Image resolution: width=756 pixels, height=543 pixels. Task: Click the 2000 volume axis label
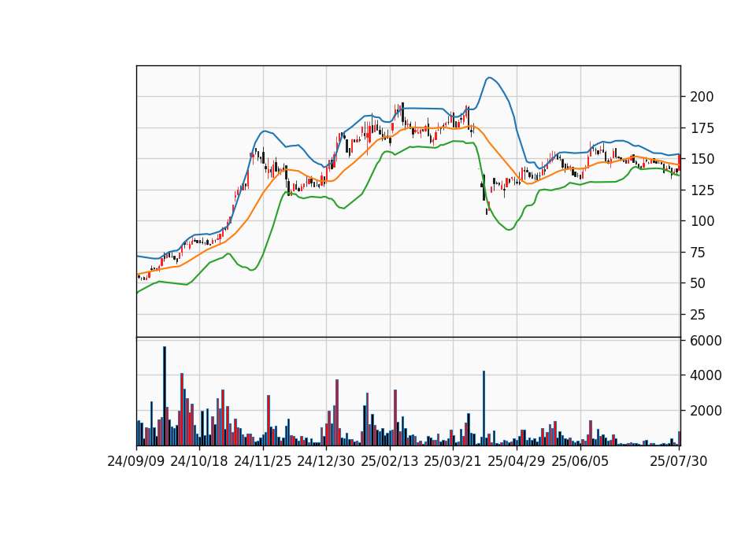(706, 411)
